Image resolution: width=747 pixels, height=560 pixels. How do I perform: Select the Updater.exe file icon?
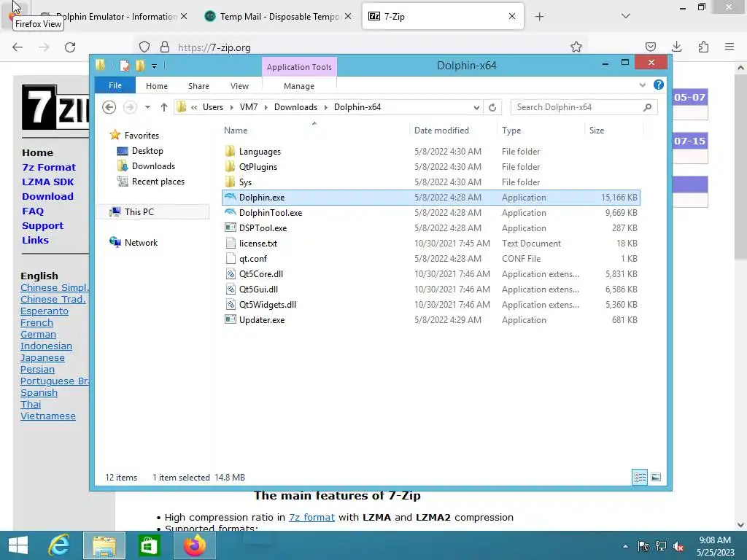[x=231, y=319]
